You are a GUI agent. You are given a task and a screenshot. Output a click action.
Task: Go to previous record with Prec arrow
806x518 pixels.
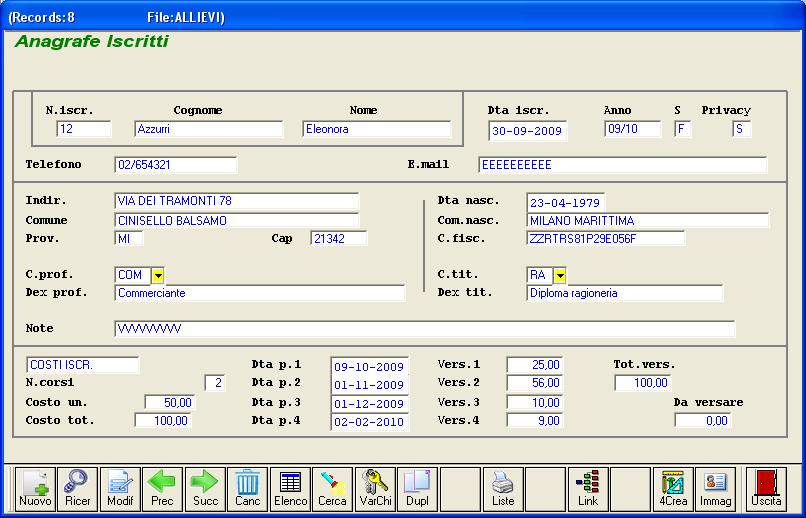click(x=162, y=489)
